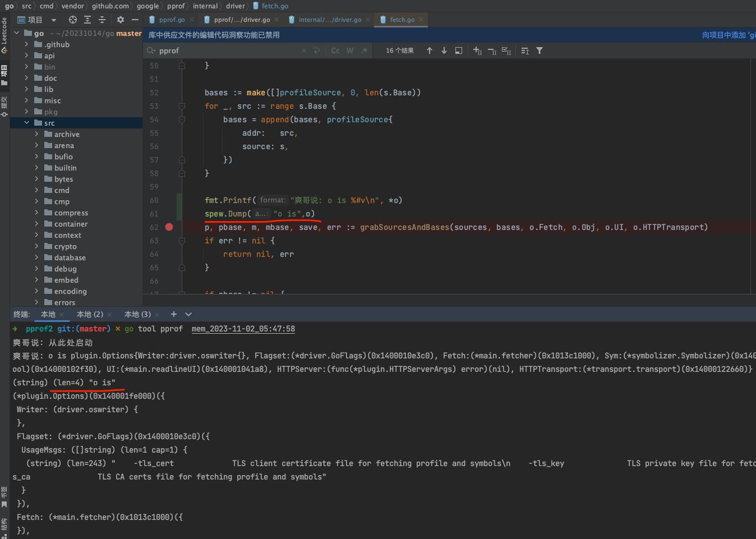Viewport: 756px width, 539px height.
Task: Open project panel settings gear
Action: 120,20
